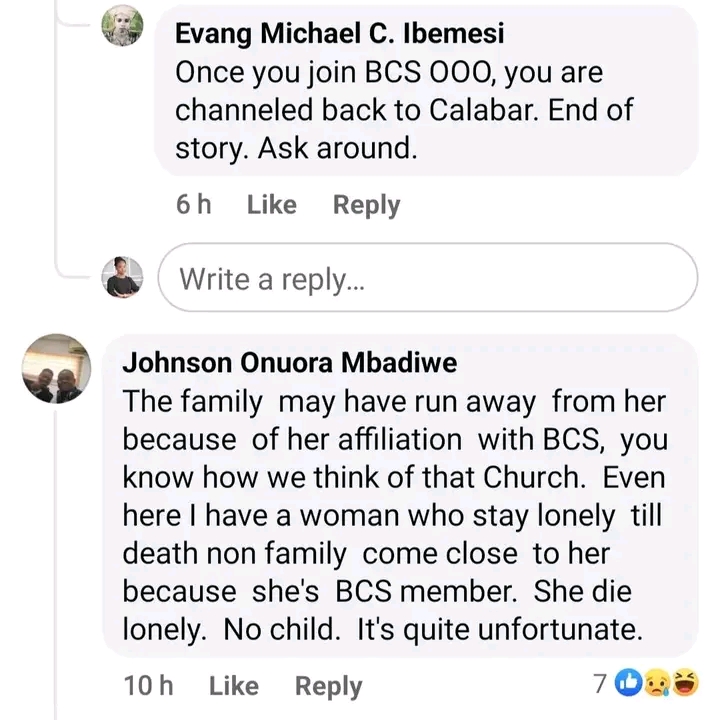Open the reaction count showing 7

(x=599, y=685)
